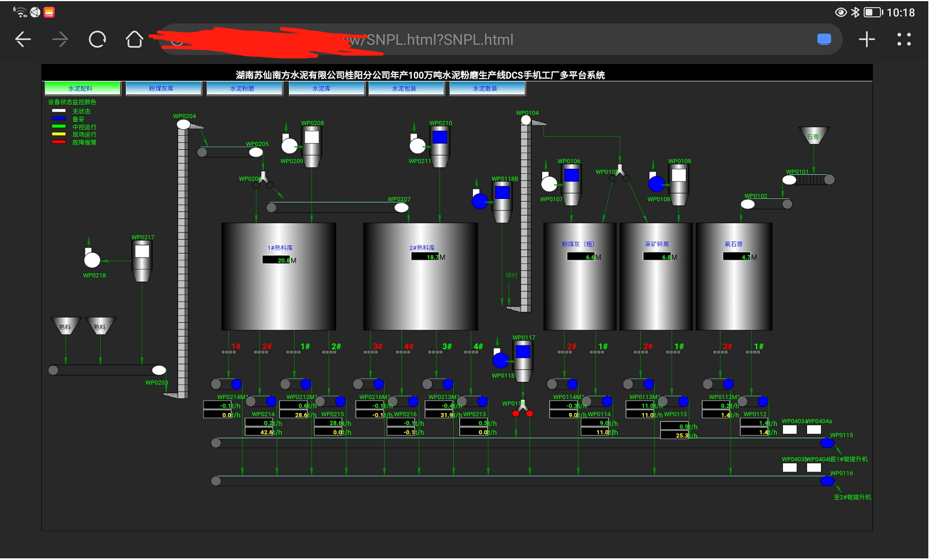Select the 石膏 hopper icon
Screen dimensions: 930x560
pyautogui.click(x=813, y=136)
